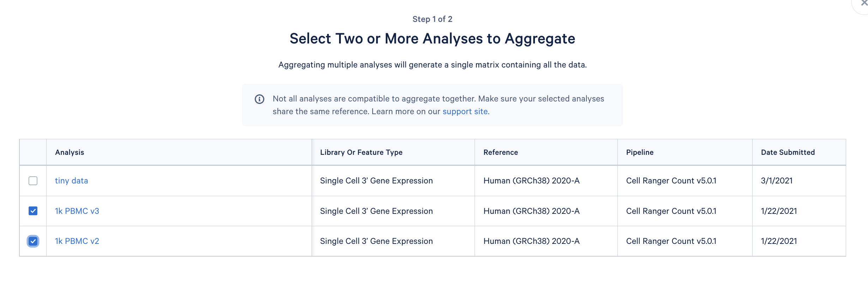The height and width of the screenshot is (287, 868).
Task: Click tiny data's Cell Ranger Count pipeline cell
Action: tap(671, 181)
